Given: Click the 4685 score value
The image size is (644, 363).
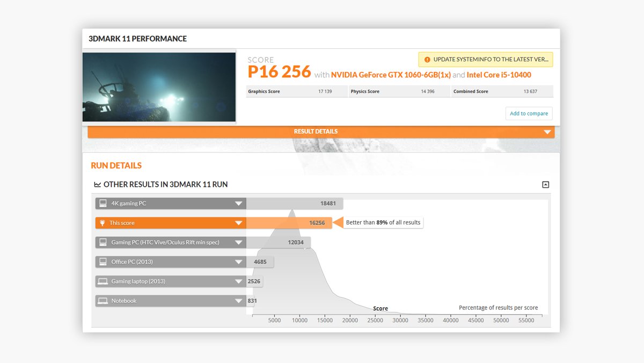Looking at the screenshot, I should (x=260, y=262).
